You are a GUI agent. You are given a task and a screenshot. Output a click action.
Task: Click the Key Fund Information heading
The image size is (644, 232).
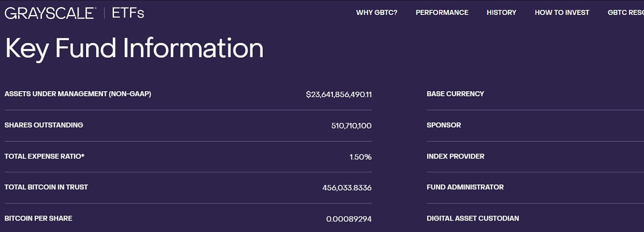click(134, 48)
